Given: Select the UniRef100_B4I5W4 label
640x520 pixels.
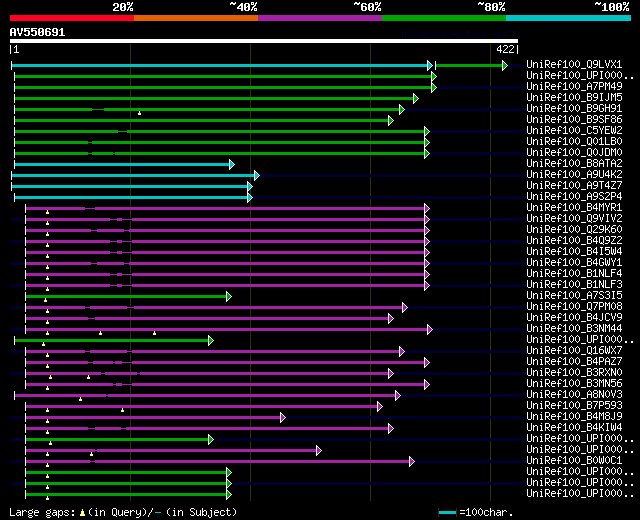Looking at the screenshot, I should point(574,251).
